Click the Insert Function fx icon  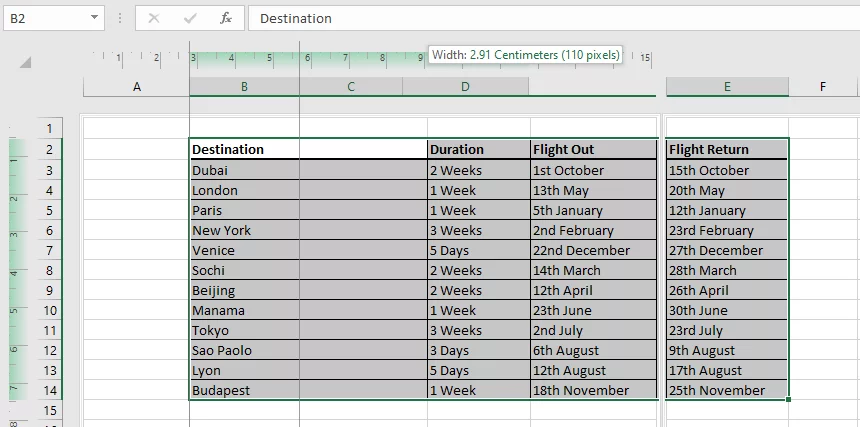tap(226, 18)
